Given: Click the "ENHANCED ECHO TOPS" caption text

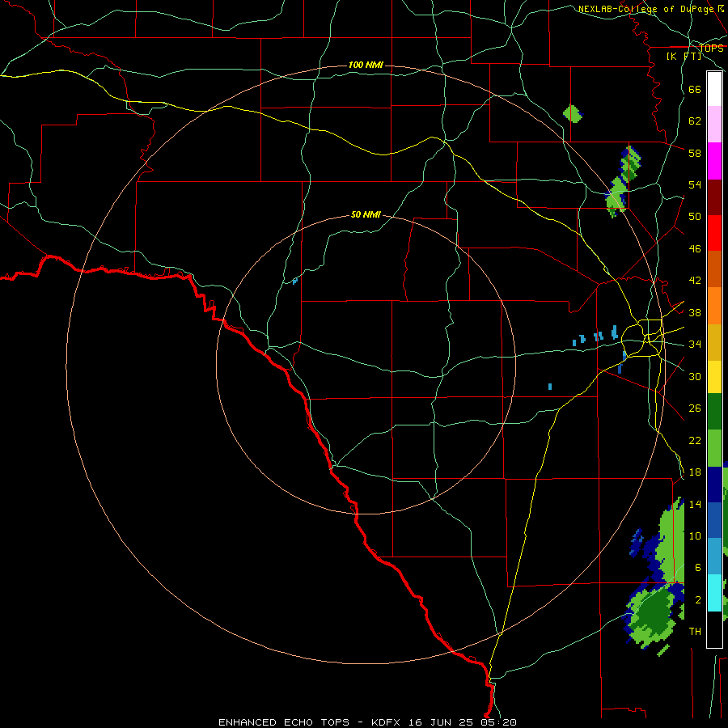Looking at the screenshot, I should pos(284,722).
